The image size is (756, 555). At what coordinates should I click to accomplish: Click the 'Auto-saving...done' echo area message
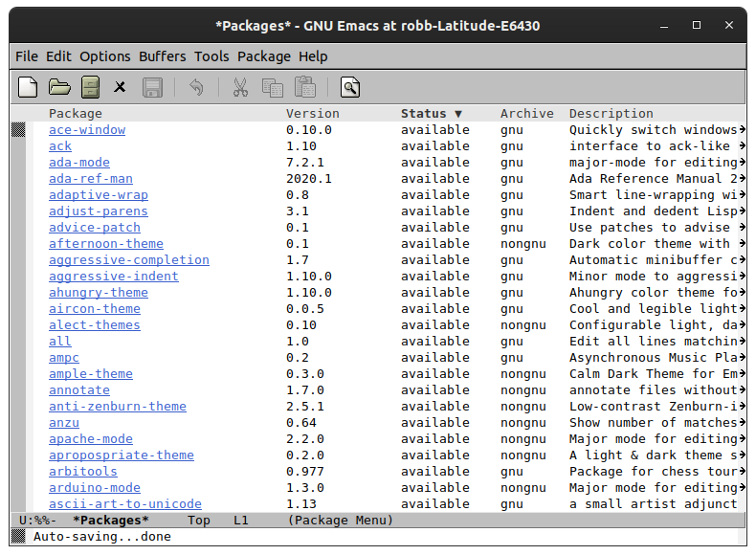tap(102, 537)
